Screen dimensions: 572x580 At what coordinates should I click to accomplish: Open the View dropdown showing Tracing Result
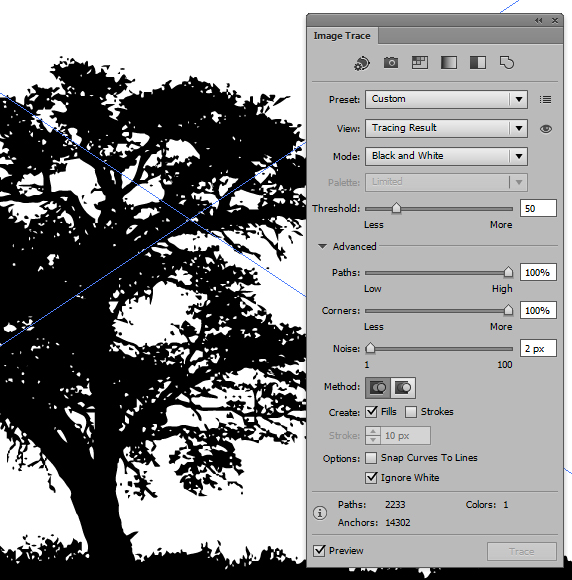click(446, 128)
